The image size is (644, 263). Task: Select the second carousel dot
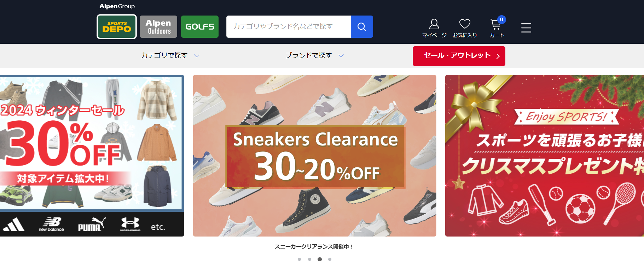pos(309,259)
